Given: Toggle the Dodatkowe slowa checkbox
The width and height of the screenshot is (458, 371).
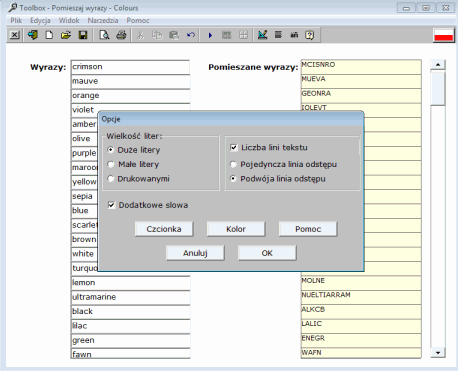Looking at the screenshot, I should click(x=111, y=205).
